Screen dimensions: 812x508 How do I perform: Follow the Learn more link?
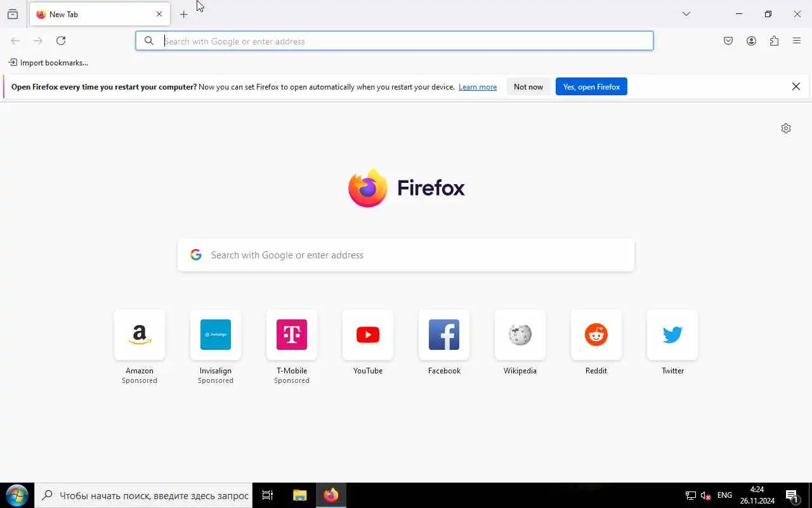click(x=478, y=87)
